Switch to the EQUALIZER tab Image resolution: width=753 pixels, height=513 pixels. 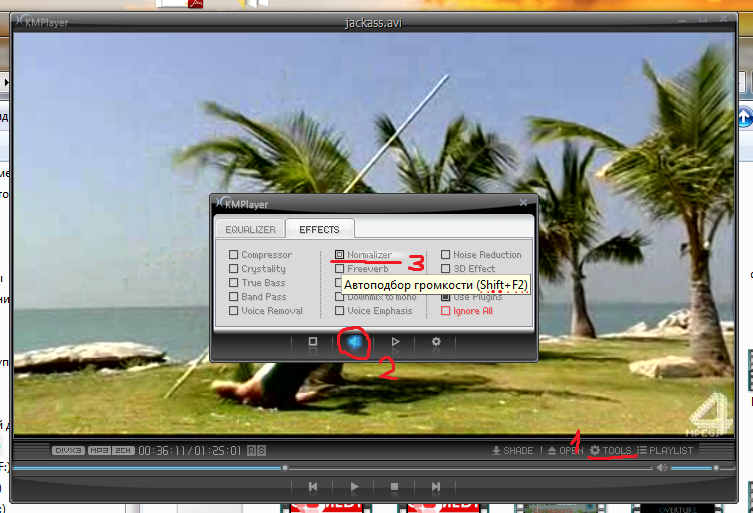(250, 230)
